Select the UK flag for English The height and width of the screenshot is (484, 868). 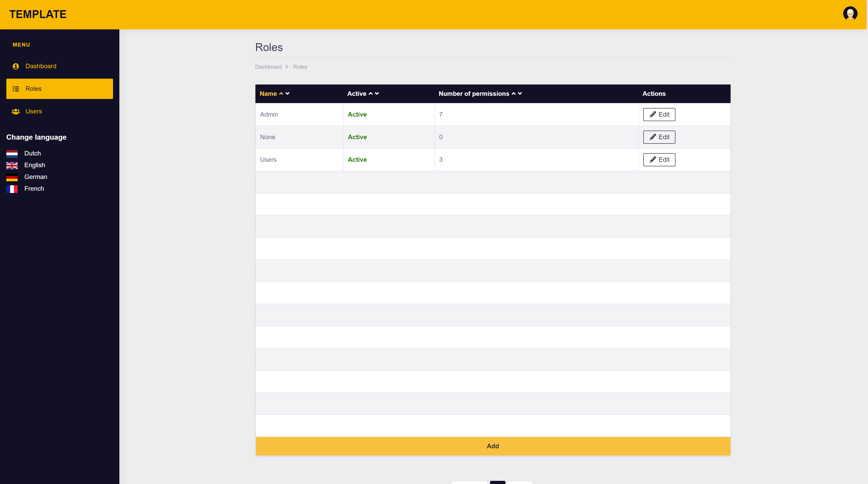point(12,165)
